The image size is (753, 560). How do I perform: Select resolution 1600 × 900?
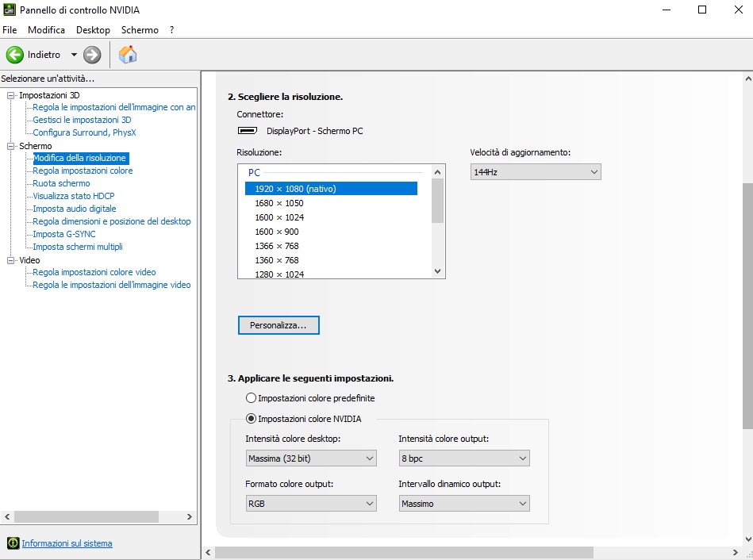click(331, 232)
